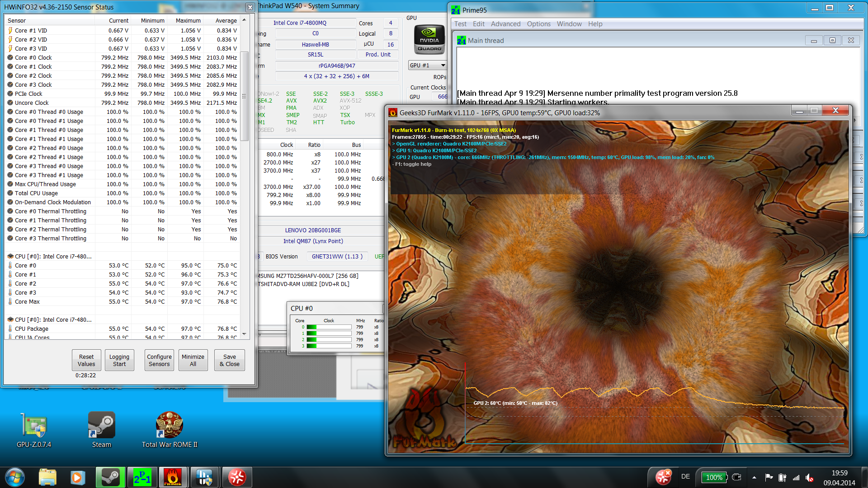Click the Logging Start button
Viewport: 868px width, 488px height.
[119, 360]
